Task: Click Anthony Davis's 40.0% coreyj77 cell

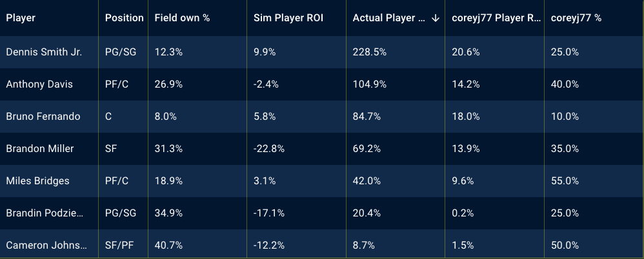Action: 565,84
